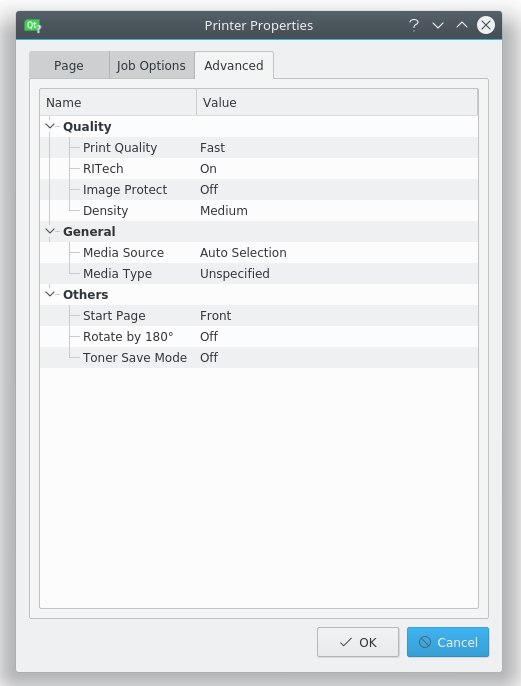Collapse the General tree section

tap(50, 231)
